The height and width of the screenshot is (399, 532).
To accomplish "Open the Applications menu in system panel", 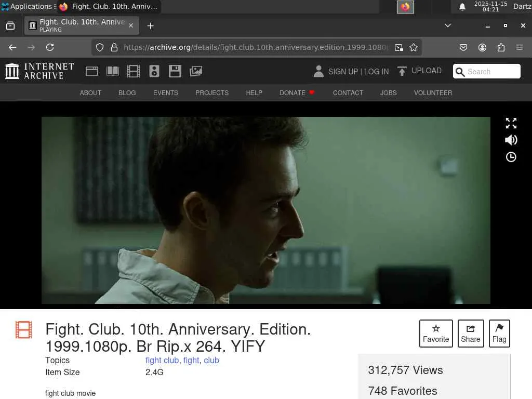I will point(28,6).
